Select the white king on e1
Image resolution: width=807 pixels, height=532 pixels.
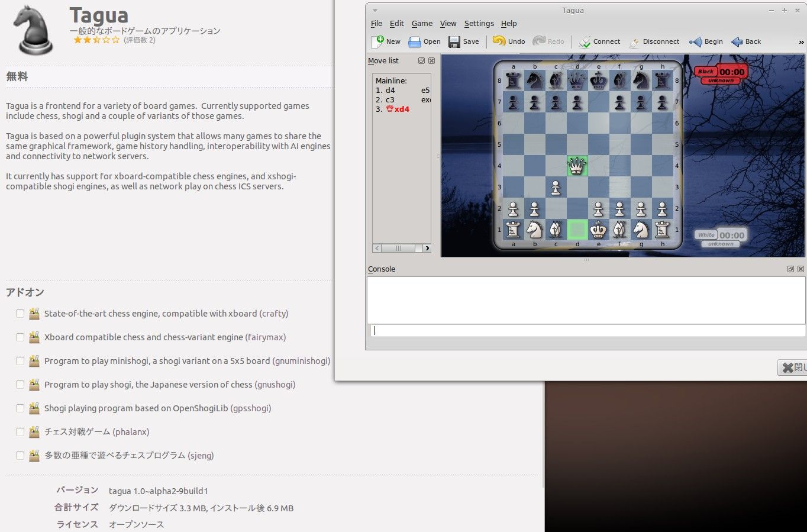pyautogui.click(x=598, y=230)
